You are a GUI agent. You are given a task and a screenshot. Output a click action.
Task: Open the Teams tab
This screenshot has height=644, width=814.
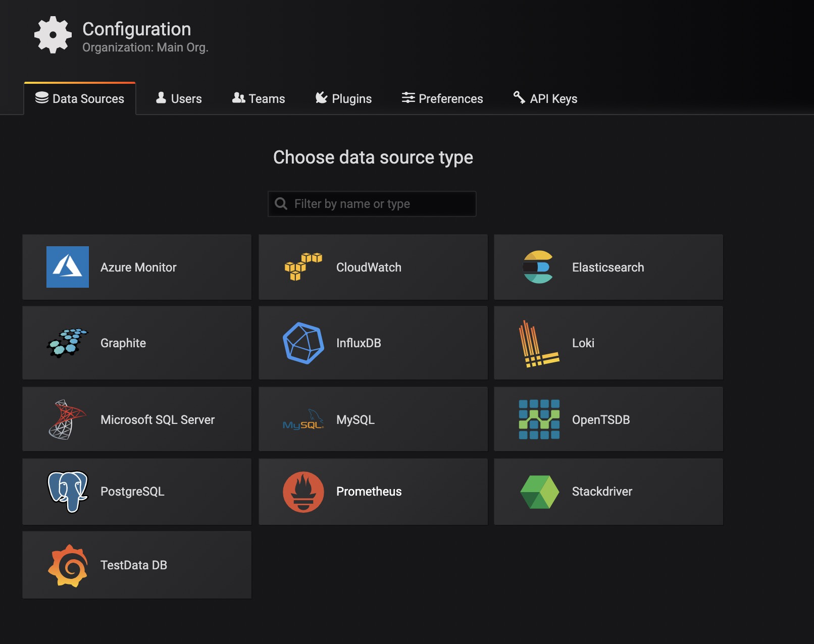click(259, 98)
